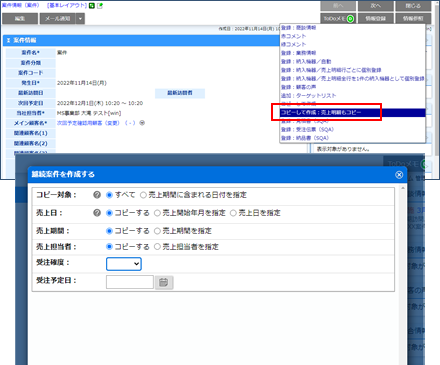Click the 編集 button

tap(20, 19)
